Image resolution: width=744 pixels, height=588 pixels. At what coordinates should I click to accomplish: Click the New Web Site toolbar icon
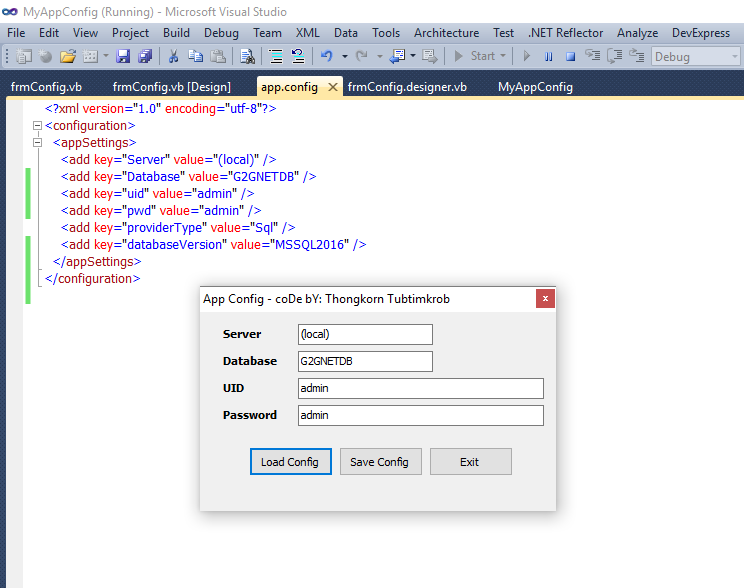tap(45, 56)
